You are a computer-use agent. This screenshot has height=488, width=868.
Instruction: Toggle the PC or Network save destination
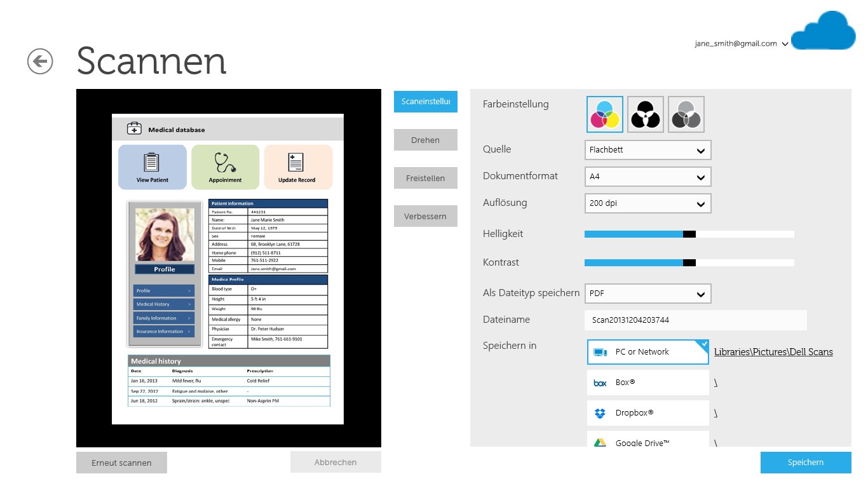[x=648, y=352]
